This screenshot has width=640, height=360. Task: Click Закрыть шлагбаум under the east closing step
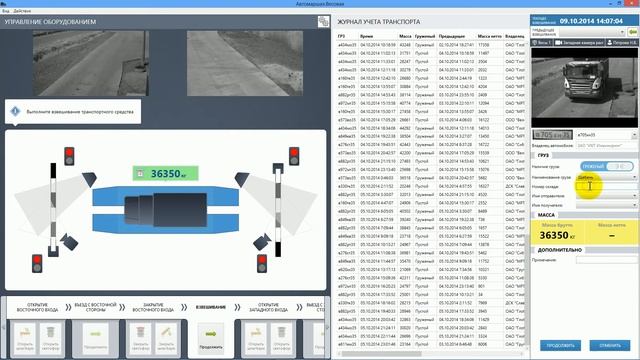pos(166,338)
